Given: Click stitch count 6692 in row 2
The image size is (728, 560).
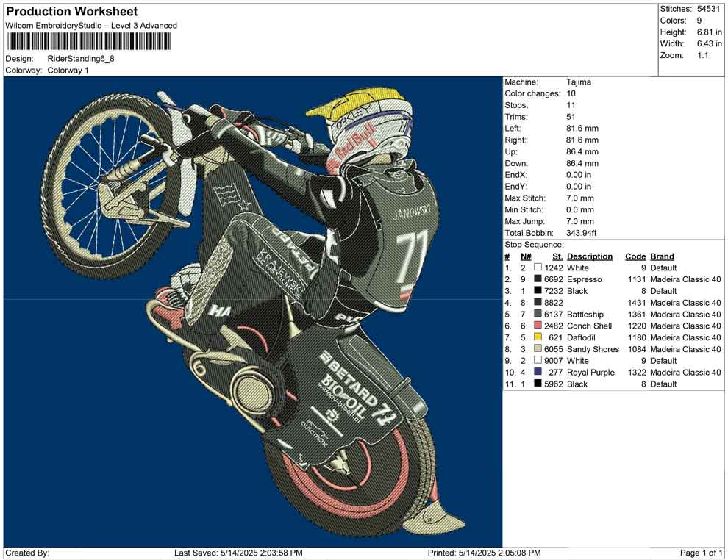Looking at the screenshot, I should (x=554, y=279).
